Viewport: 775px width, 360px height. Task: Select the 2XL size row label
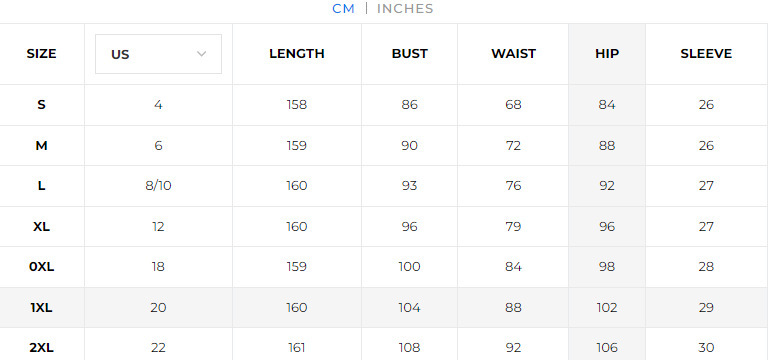[42, 348]
